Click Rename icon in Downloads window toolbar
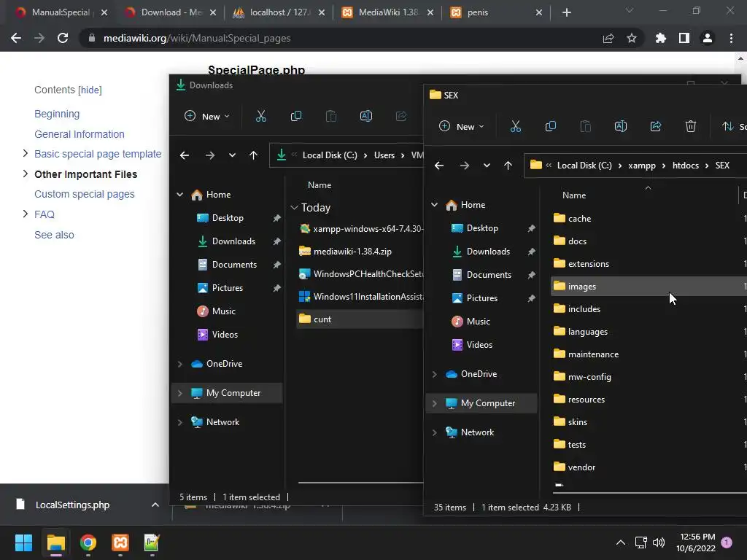 [366, 116]
